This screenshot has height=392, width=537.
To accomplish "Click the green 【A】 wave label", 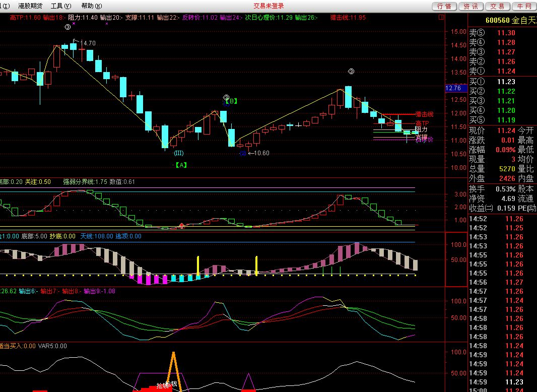I will click(181, 165).
